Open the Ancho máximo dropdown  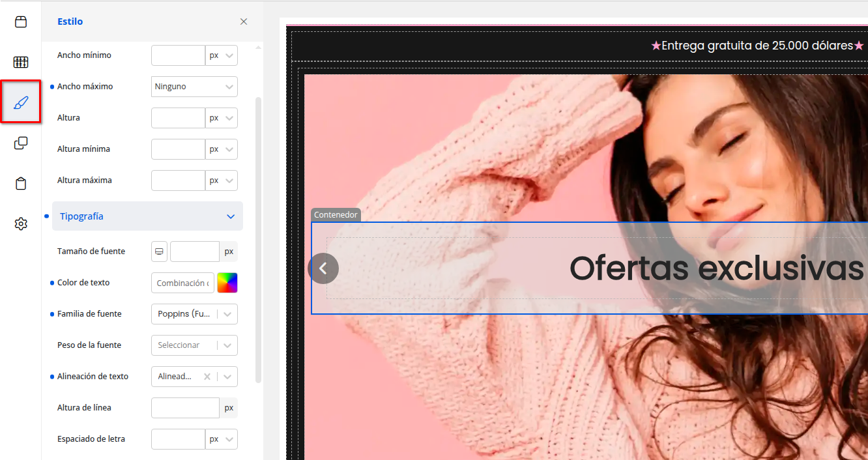tap(194, 87)
